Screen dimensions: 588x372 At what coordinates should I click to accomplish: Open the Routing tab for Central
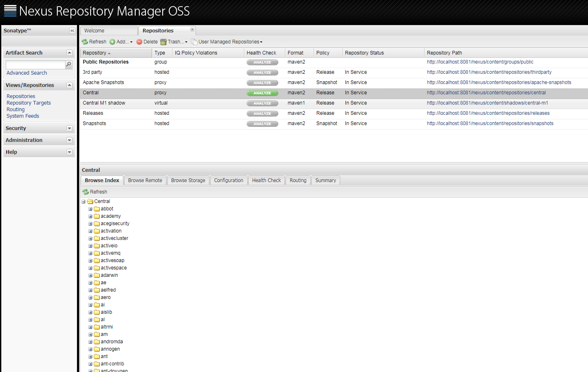298,180
